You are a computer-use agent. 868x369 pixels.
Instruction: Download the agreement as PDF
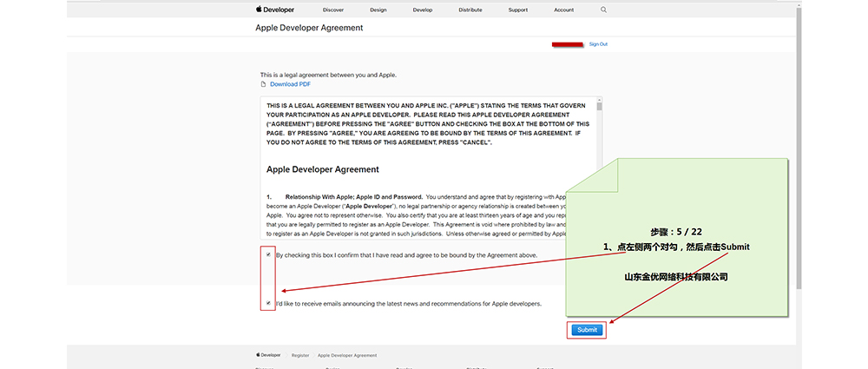point(290,84)
